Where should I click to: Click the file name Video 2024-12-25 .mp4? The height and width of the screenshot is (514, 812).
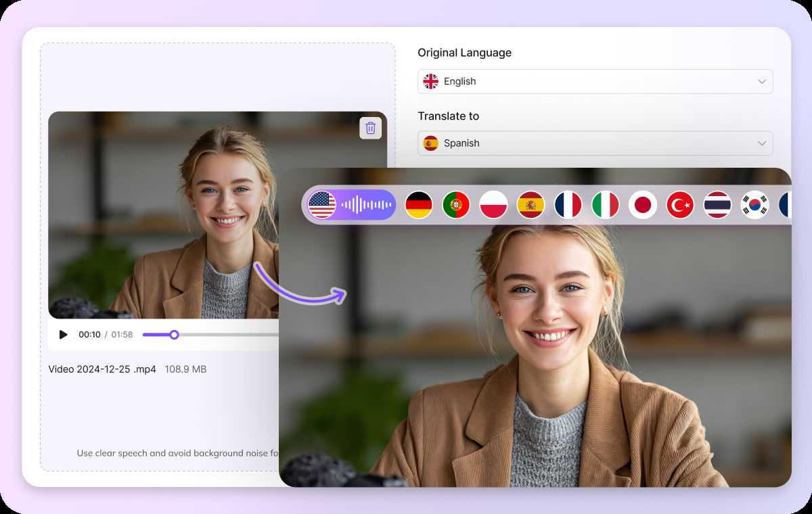point(102,369)
